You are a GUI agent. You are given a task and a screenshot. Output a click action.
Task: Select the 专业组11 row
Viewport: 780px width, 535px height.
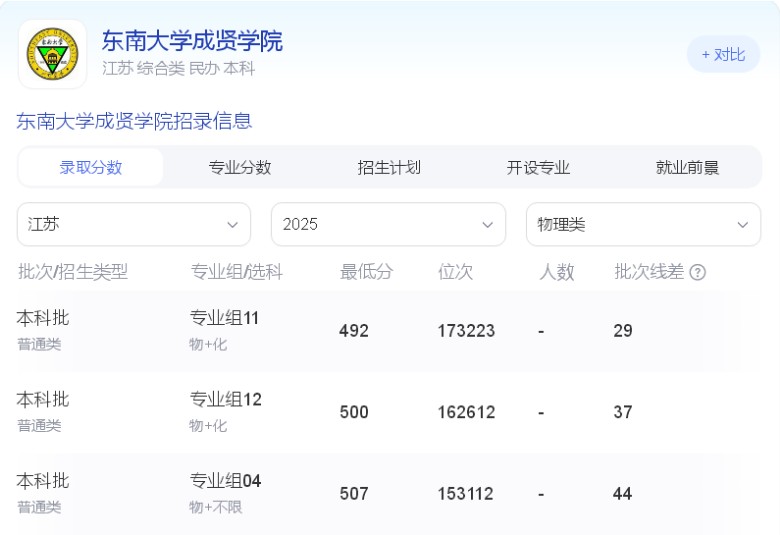(x=225, y=318)
